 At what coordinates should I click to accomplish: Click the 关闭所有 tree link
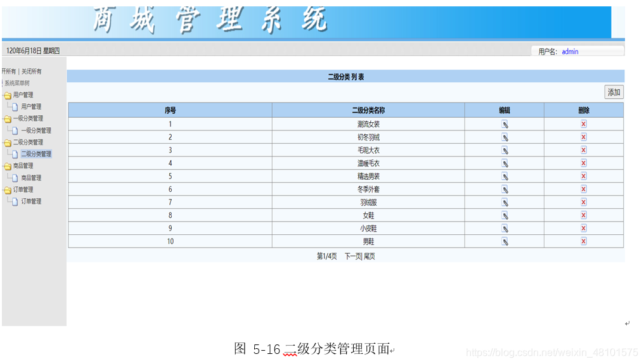(x=32, y=72)
